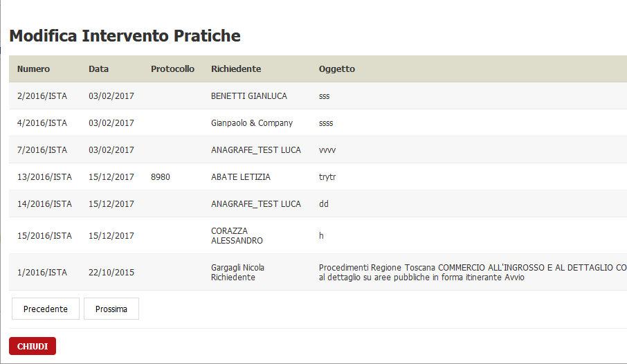Click the Data column header
This screenshot has width=627, height=364.
98,69
